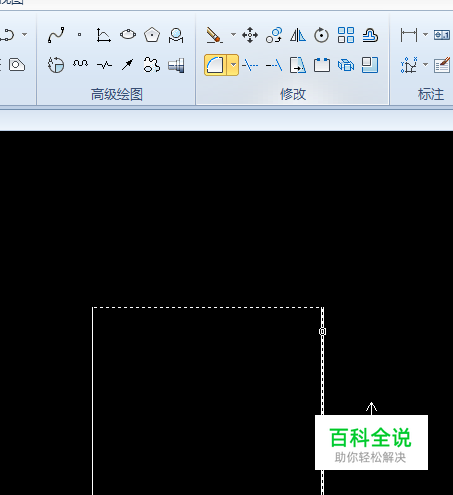
Task: Select the Arrow drawing tool
Action: [x=128, y=64]
